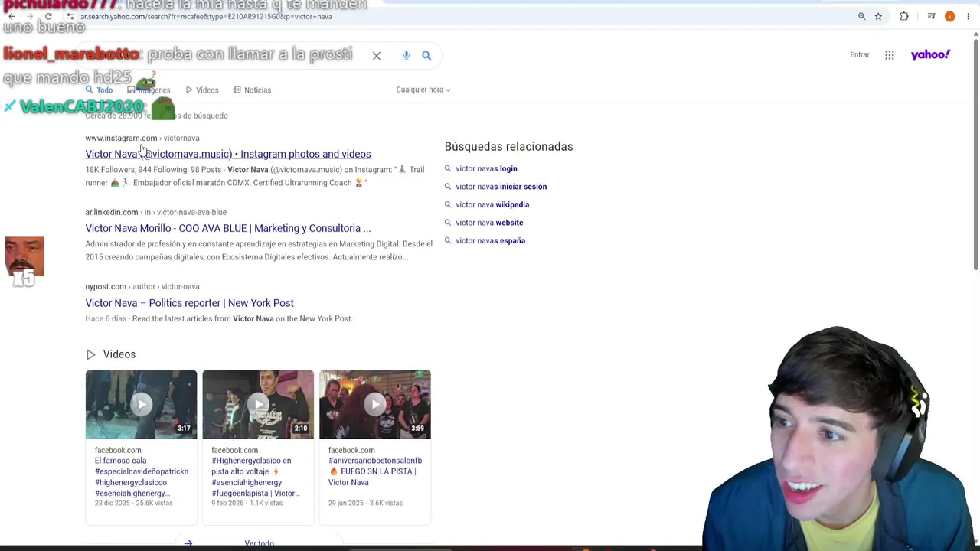Search related term victor navas login
980x551 pixels.
(486, 168)
